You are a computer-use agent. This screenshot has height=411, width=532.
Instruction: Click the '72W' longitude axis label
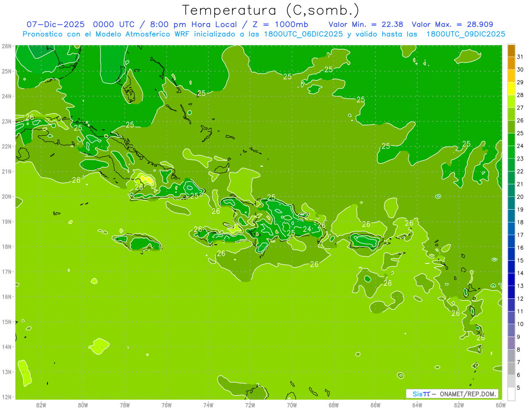pyautogui.click(x=250, y=405)
